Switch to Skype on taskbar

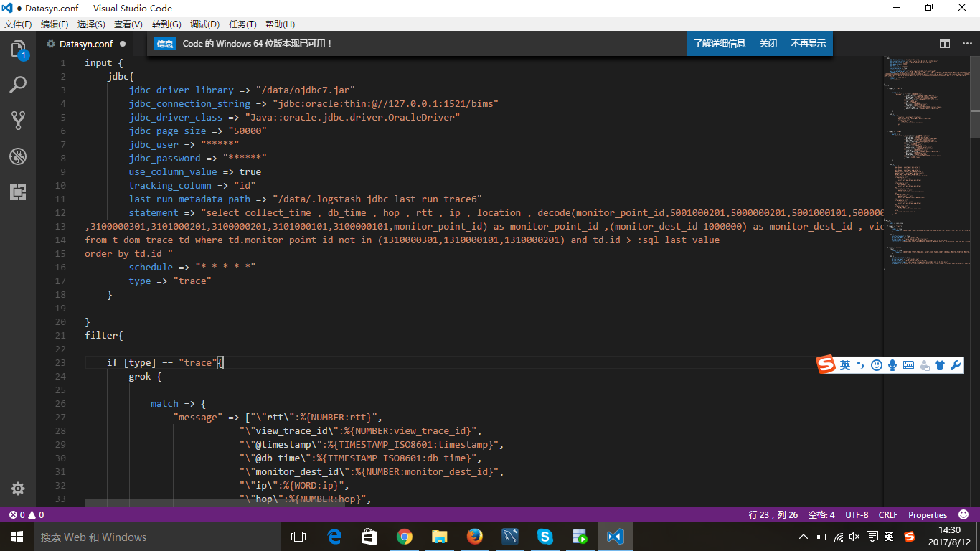(545, 537)
